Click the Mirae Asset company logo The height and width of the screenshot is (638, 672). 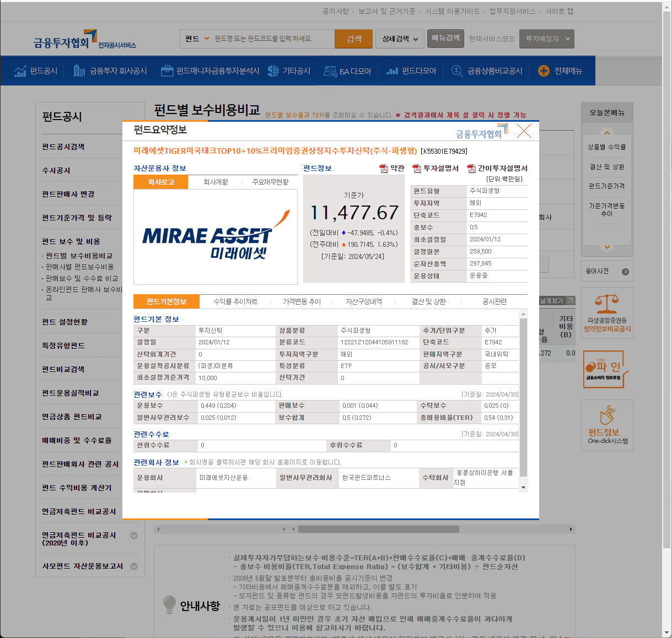tap(216, 236)
